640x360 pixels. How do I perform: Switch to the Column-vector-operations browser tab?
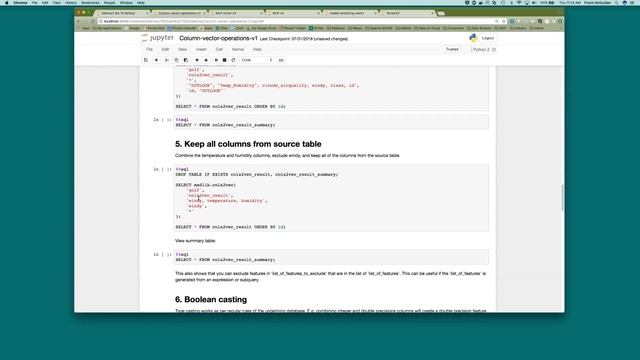tap(180, 13)
